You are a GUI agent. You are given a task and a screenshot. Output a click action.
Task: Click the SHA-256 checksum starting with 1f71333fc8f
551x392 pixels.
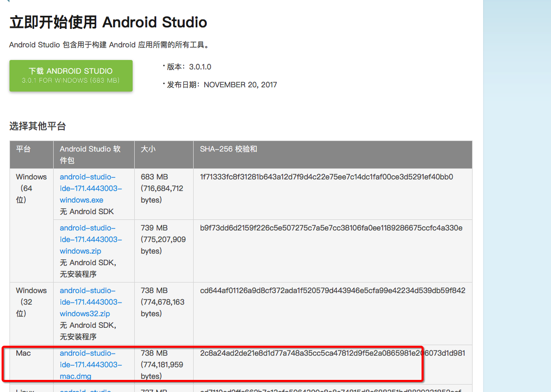(326, 177)
